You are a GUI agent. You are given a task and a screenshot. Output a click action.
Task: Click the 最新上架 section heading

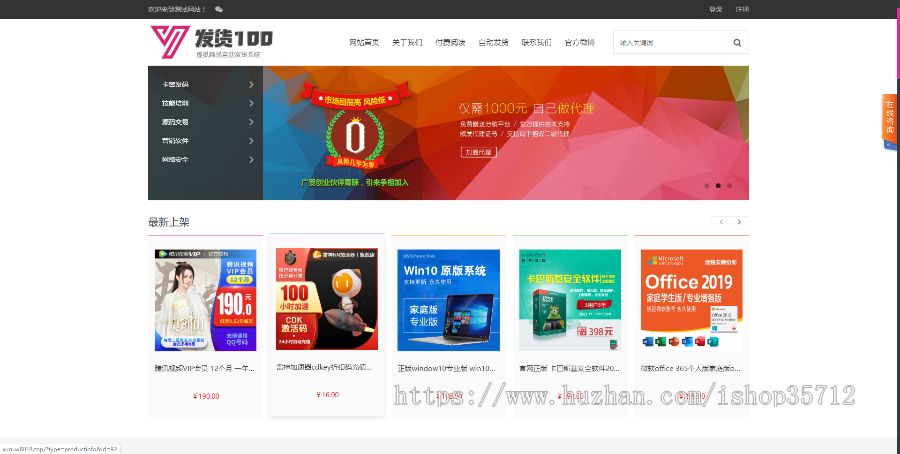pos(169,222)
